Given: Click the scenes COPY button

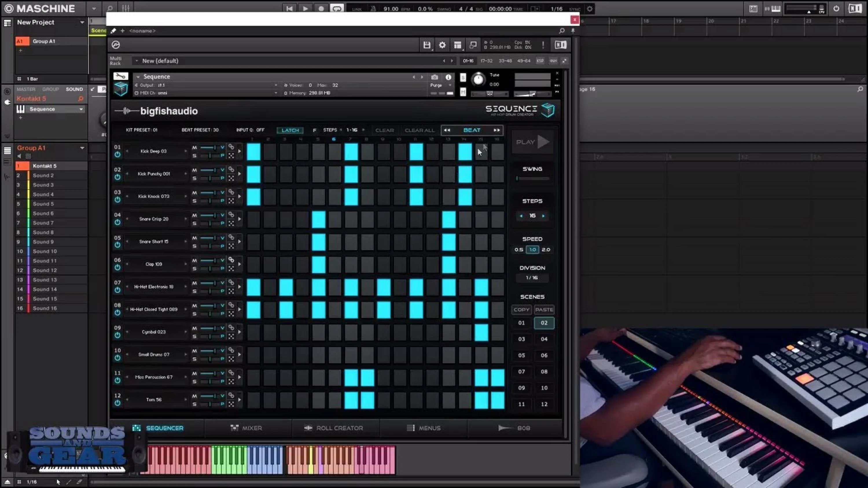Looking at the screenshot, I should (522, 310).
